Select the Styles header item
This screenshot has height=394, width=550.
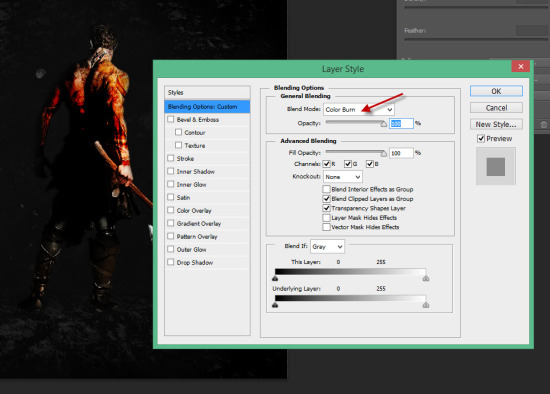pyautogui.click(x=207, y=93)
